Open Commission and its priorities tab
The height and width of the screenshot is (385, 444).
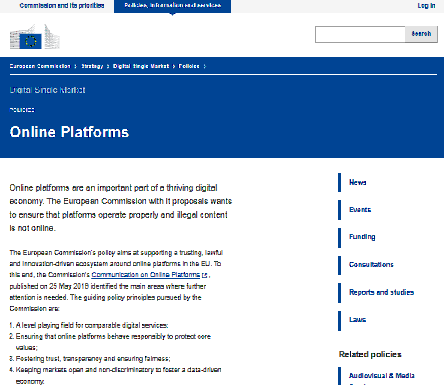[62, 6]
